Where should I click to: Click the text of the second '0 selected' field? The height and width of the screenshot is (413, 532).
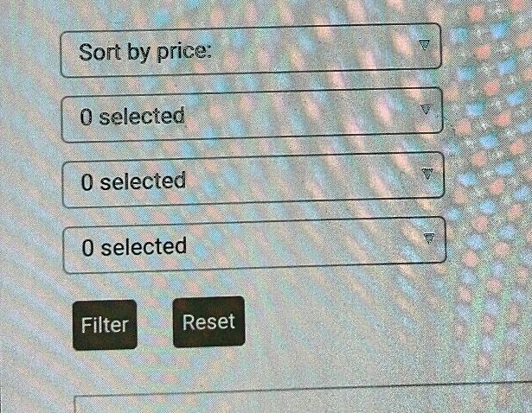133,182
